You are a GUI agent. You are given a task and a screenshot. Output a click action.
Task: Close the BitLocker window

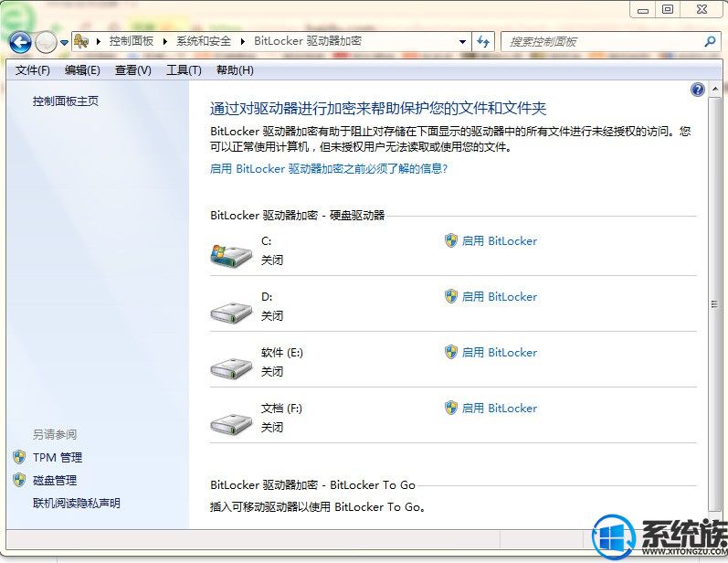coord(702,10)
